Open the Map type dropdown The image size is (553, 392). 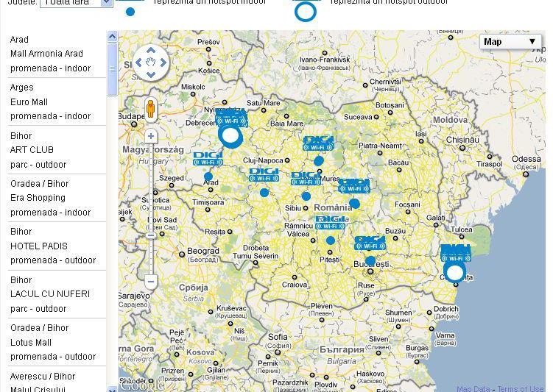(x=510, y=42)
